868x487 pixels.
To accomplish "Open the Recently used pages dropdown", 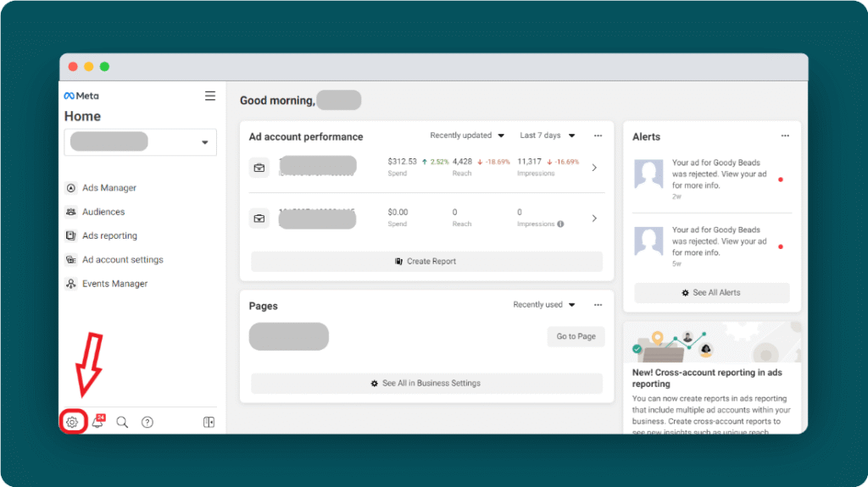I will click(544, 305).
